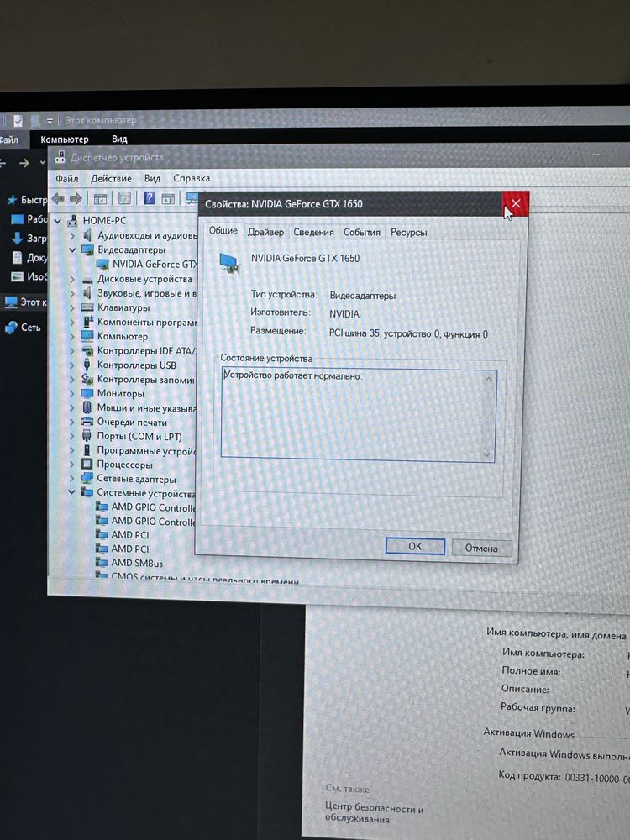Click Загрузки download arrow in Explorer sidebar
Viewport: 630px width, 840px height.
17,238
